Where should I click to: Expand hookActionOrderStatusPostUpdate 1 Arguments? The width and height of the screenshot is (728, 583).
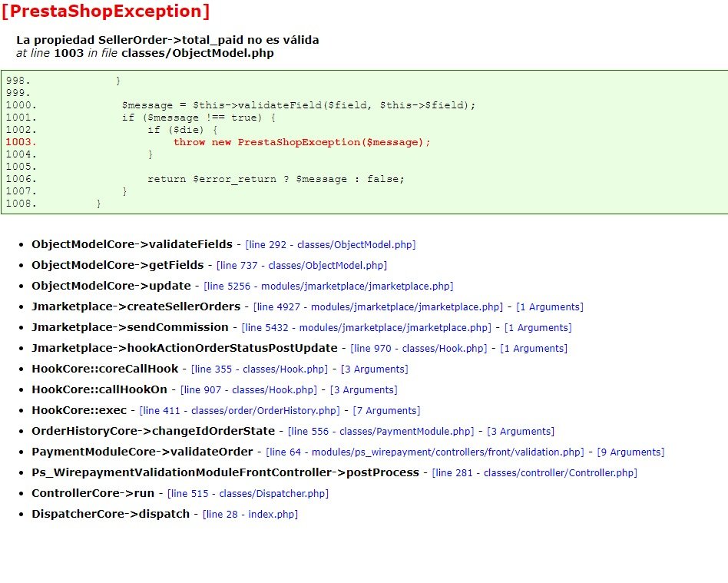(534, 349)
